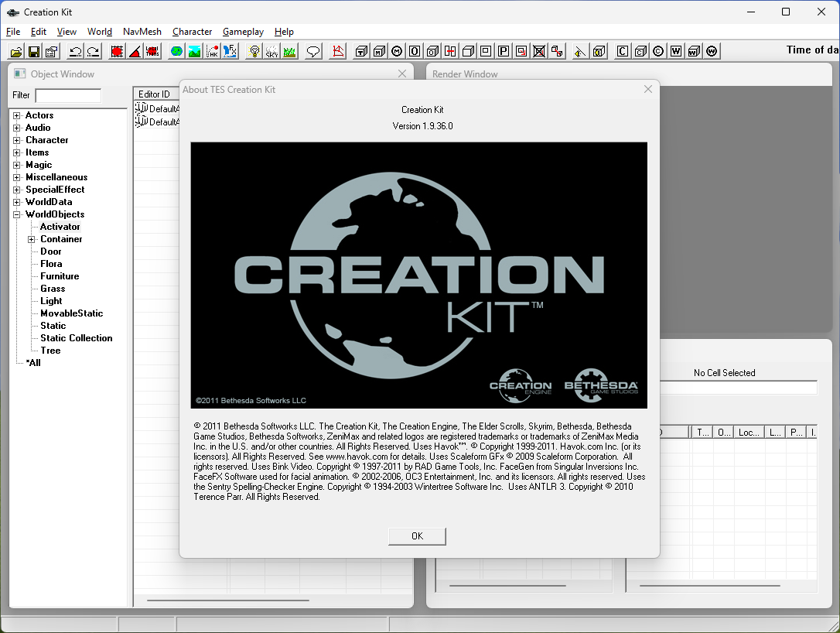Click the Loc... column header in cell list
The image size is (840, 633).
click(749, 432)
